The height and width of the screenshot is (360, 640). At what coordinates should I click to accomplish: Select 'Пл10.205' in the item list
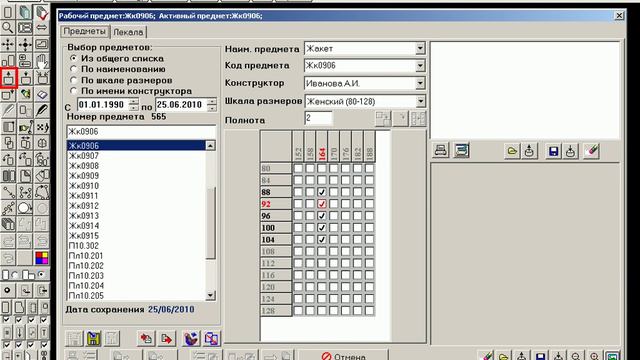pos(136,296)
